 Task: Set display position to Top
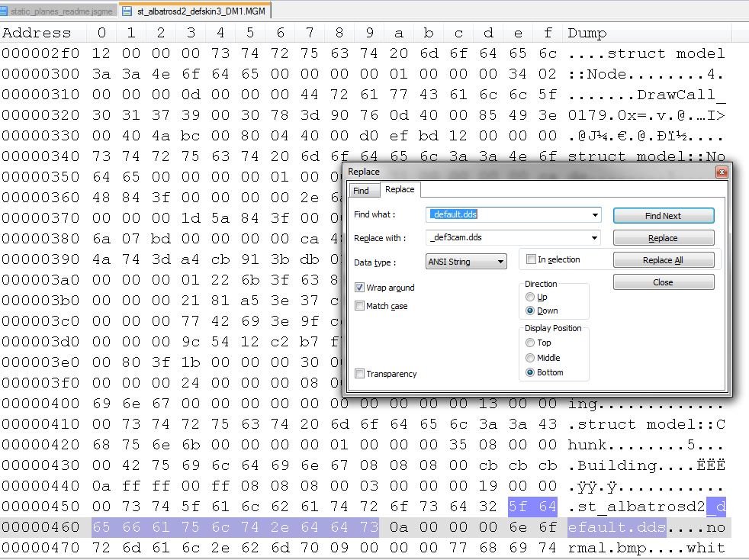coord(530,343)
